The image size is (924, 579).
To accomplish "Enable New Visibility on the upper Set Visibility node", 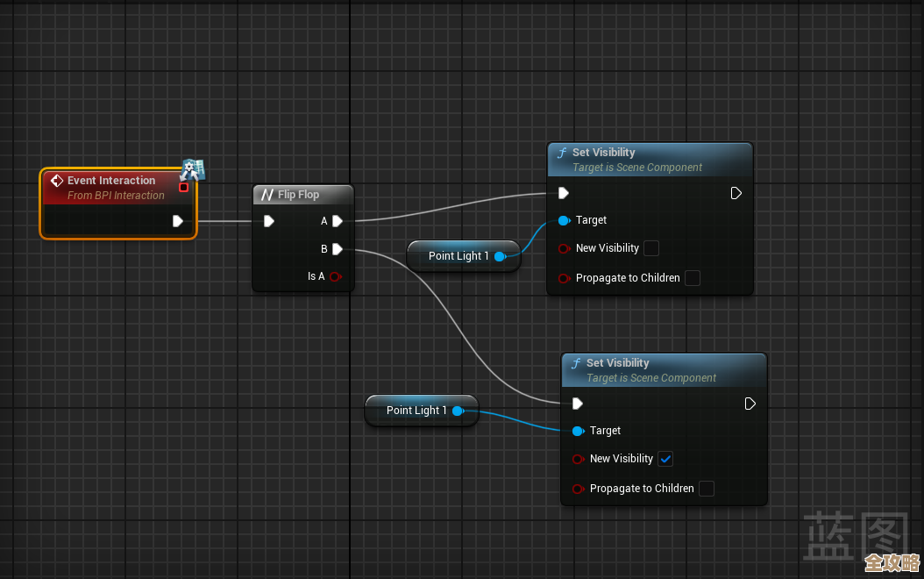I will pos(651,248).
